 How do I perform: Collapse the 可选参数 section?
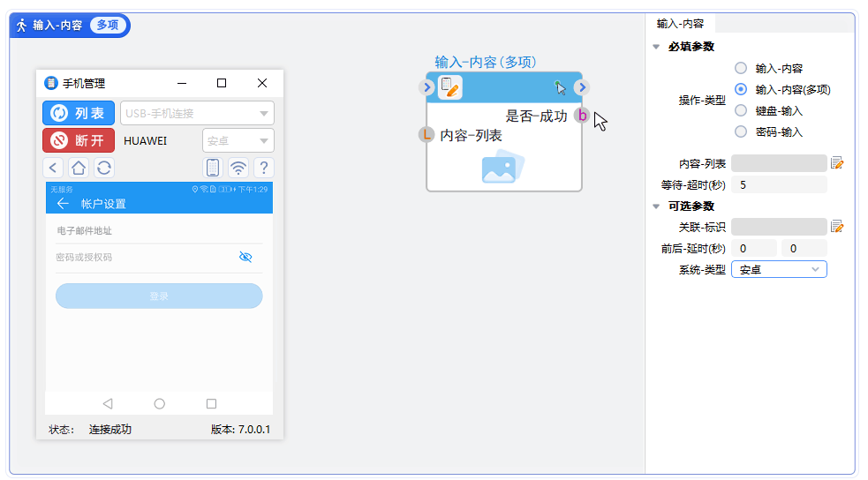click(x=655, y=206)
